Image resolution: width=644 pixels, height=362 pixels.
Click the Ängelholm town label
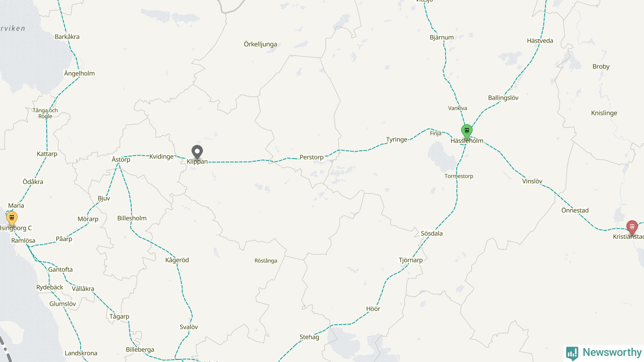[x=79, y=73]
